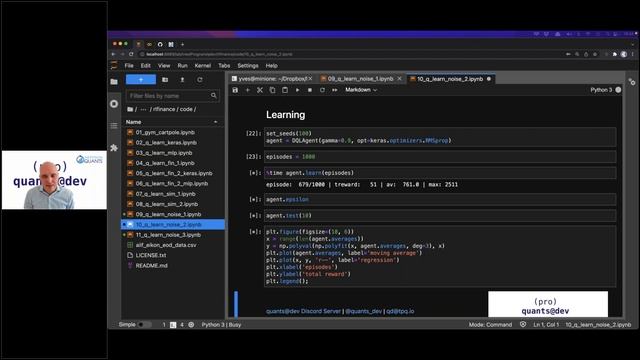Restart kernel and run all cells icon
640x360 pixels.
point(335,90)
